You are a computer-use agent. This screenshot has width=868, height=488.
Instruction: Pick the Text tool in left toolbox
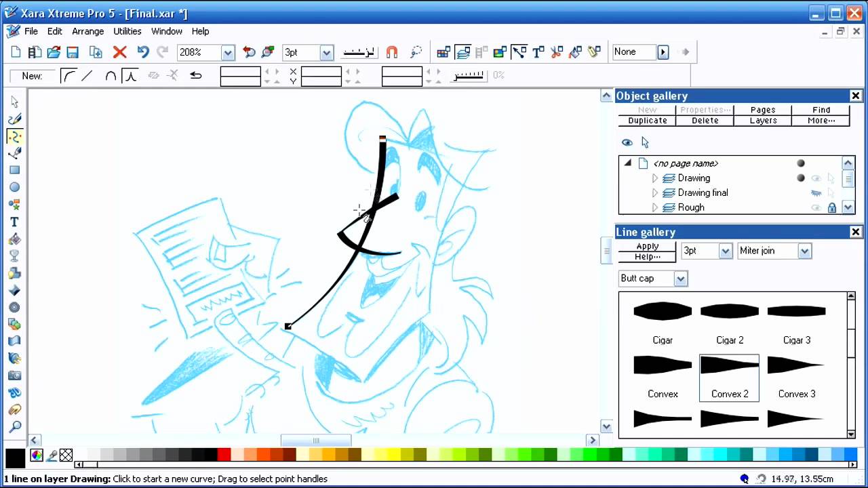14,222
